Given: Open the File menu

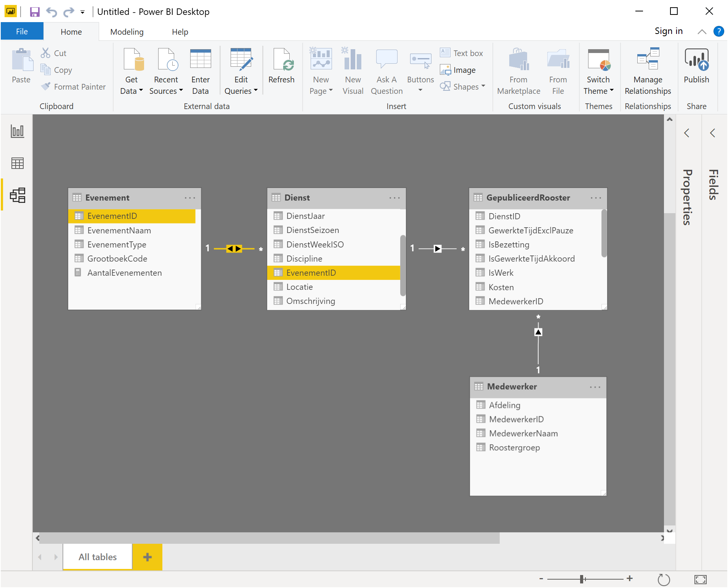Looking at the screenshot, I should click(x=22, y=32).
